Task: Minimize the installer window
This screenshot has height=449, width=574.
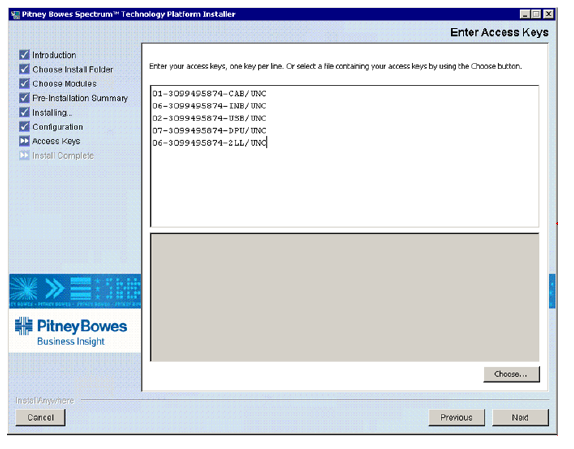Action: point(525,14)
